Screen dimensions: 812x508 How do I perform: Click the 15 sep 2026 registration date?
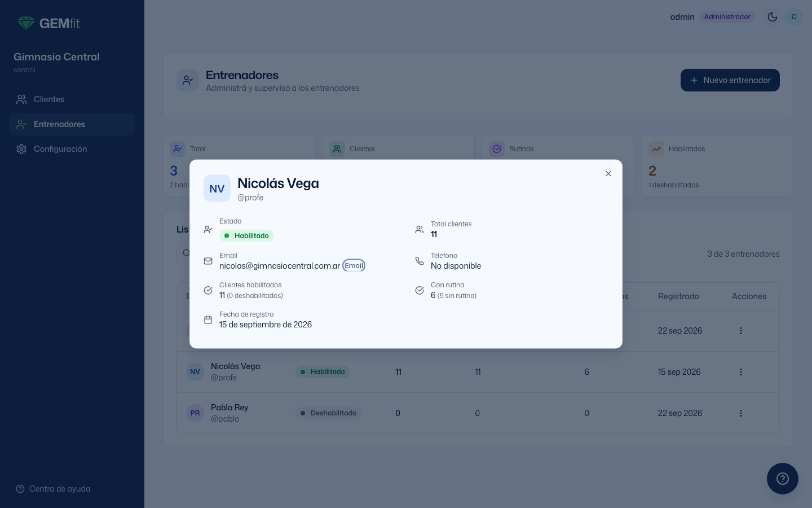[679, 372]
